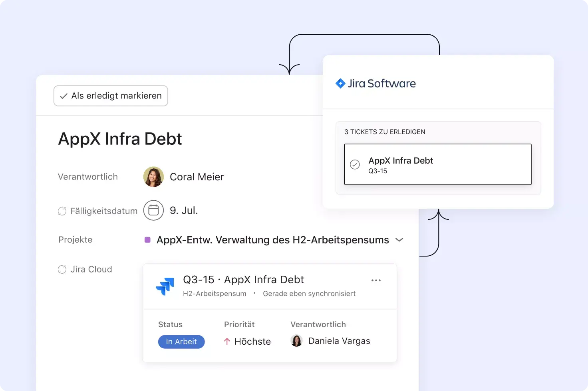Click the Höchste priority arrow icon
The image size is (588, 391).
(x=227, y=342)
